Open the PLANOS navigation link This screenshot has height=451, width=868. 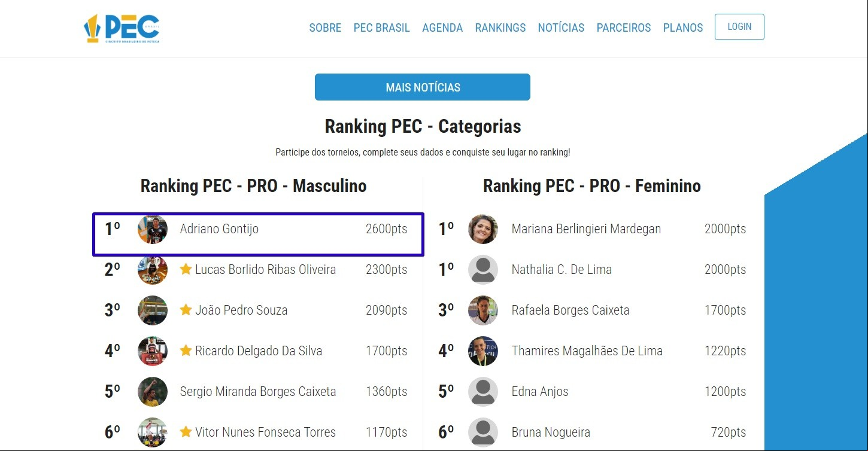683,28
